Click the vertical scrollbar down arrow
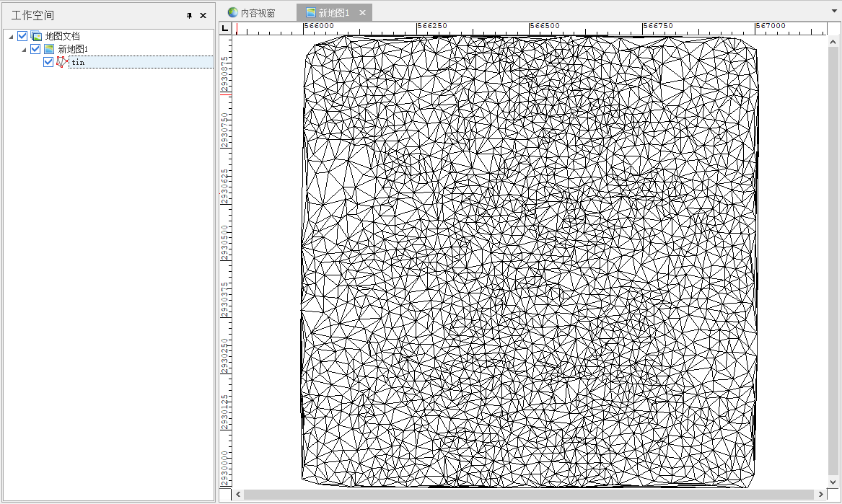 (x=834, y=482)
